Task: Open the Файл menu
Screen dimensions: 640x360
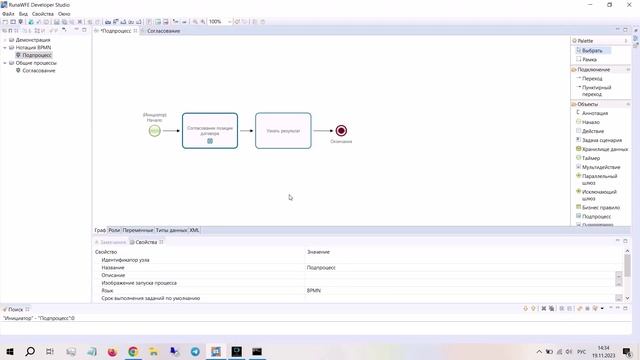Action: click(8, 14)
